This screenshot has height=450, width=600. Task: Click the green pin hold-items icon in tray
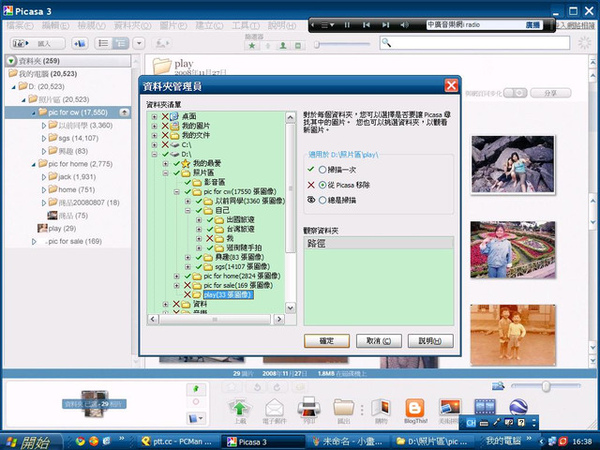coord(196,389)
